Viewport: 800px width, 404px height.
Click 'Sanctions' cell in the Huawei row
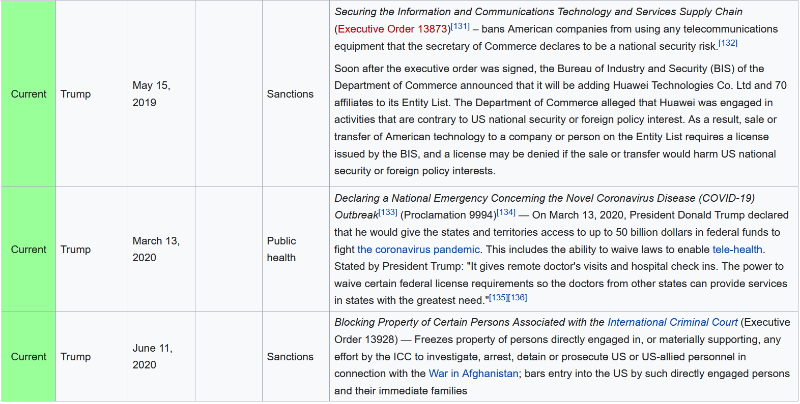click(291, 94)
